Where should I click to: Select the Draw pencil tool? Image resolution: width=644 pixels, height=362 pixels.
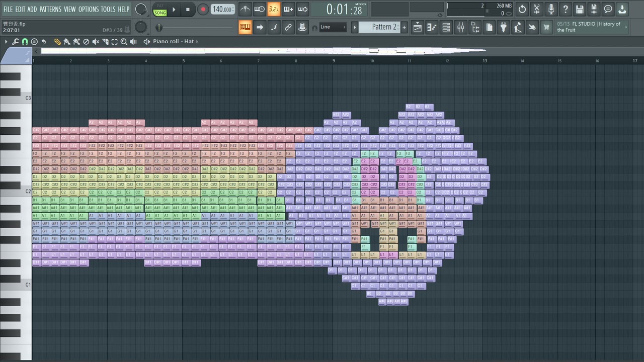coord(57,42)
